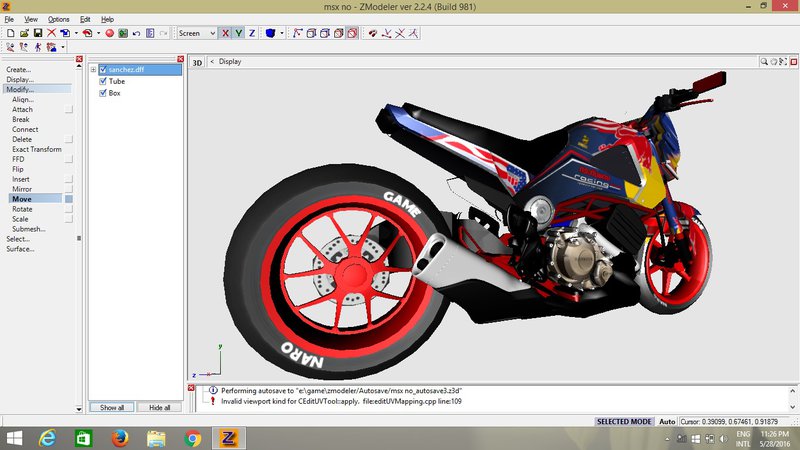Image resolution: width=800 pixels, height=450 pixels.
Task: Click the red X delete icon in toolbar
Action: [51, 33]
